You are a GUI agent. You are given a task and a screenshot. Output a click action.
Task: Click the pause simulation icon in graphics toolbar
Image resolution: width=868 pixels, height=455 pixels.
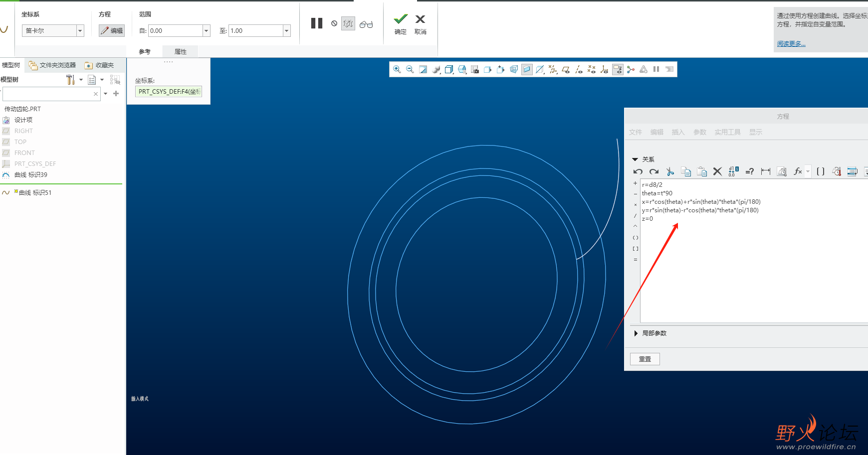point(656,69)
